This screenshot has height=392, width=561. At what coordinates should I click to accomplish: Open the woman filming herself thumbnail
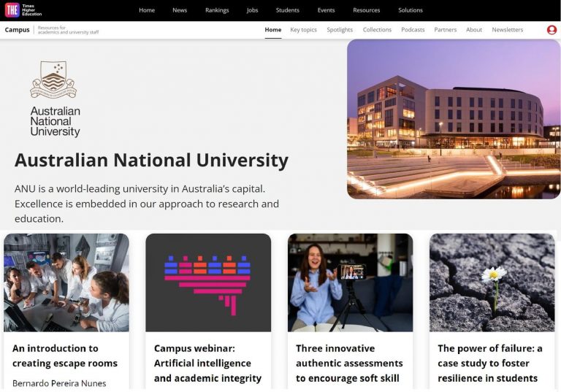[x=351, y=283]
